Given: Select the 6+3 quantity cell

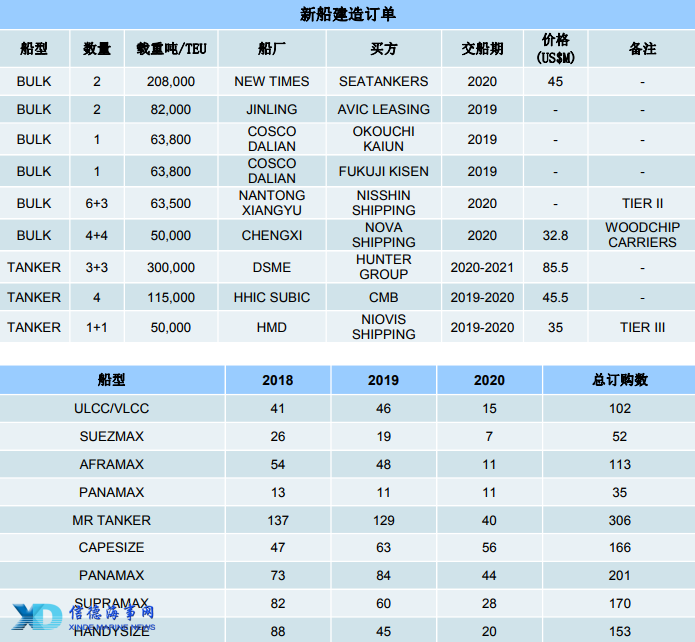Looking at the screenshot, I should coord(97,204).
